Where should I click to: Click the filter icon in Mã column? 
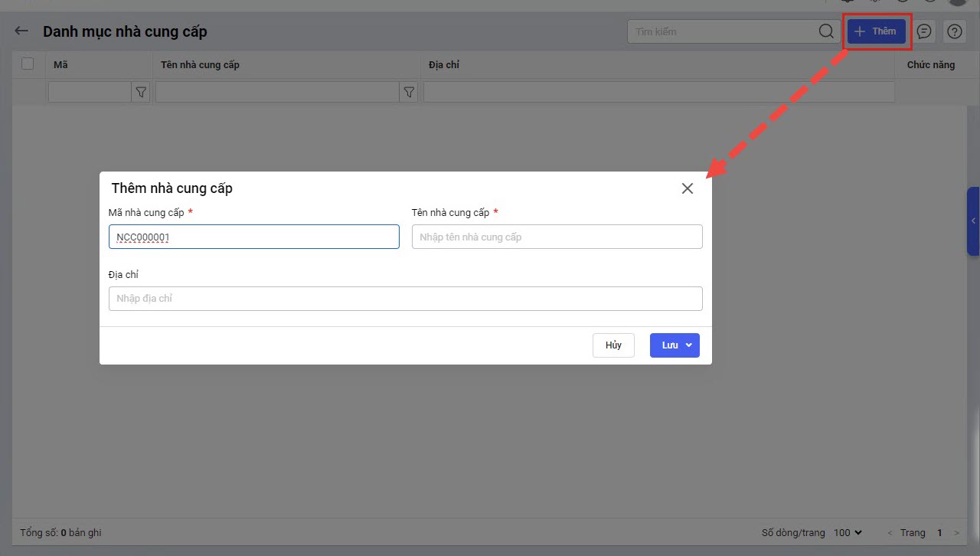tap(141, 92)
